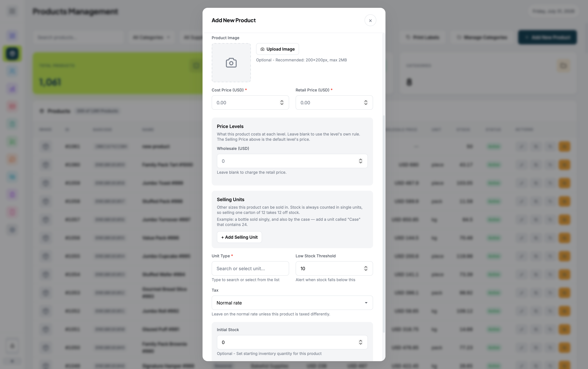The image size is (588, 369).
Task: Focus the Initial Stock field
Action: coord(292,342)
